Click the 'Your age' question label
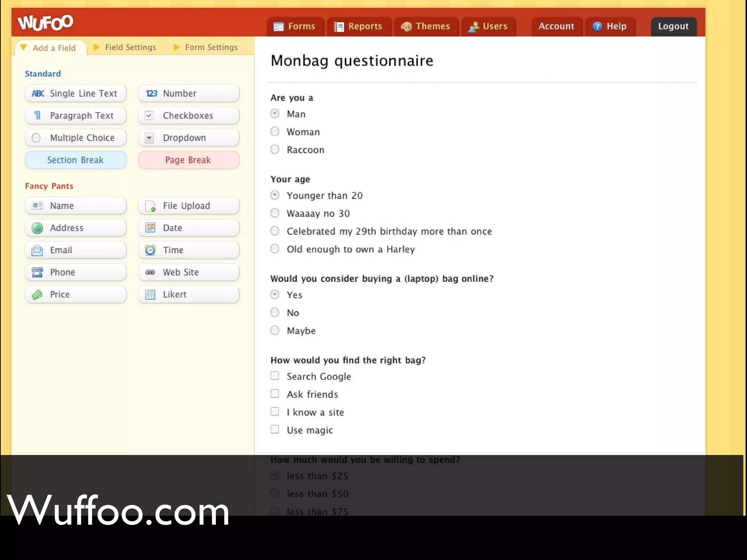Image resolution: width=747 pixels, height=560 pixels. tap(290, 179)
